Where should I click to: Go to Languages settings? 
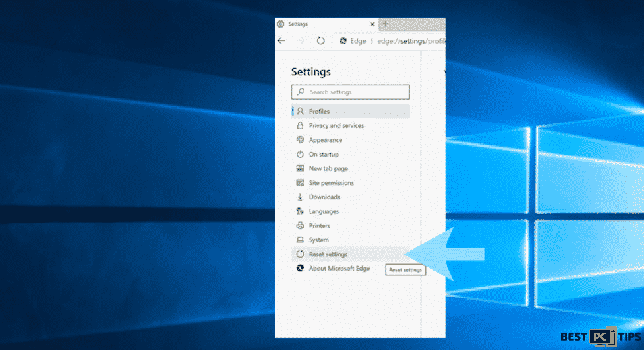(x=350, y=211)
